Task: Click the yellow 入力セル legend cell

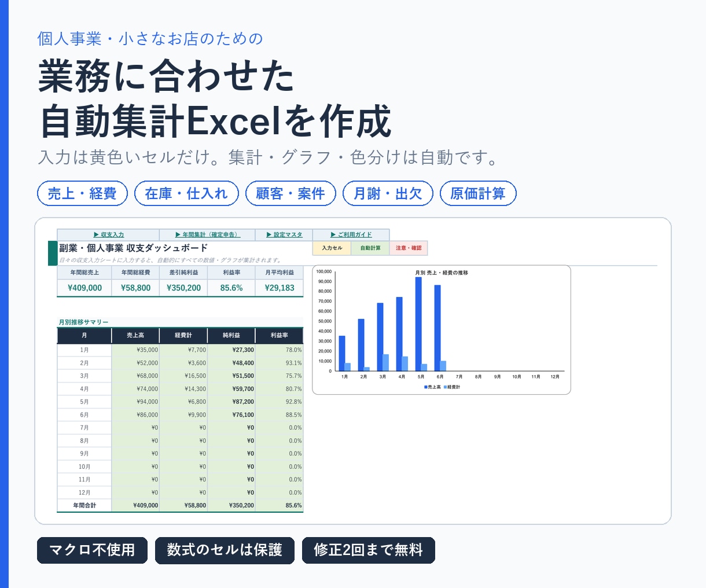Action: [x=332, y=248]
